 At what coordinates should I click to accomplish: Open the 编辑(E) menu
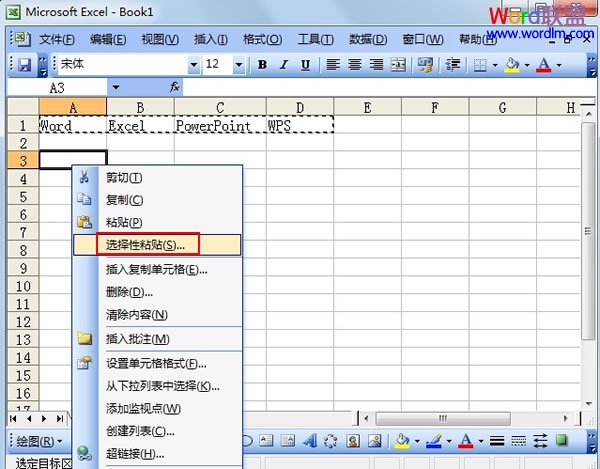pos(108,39)
